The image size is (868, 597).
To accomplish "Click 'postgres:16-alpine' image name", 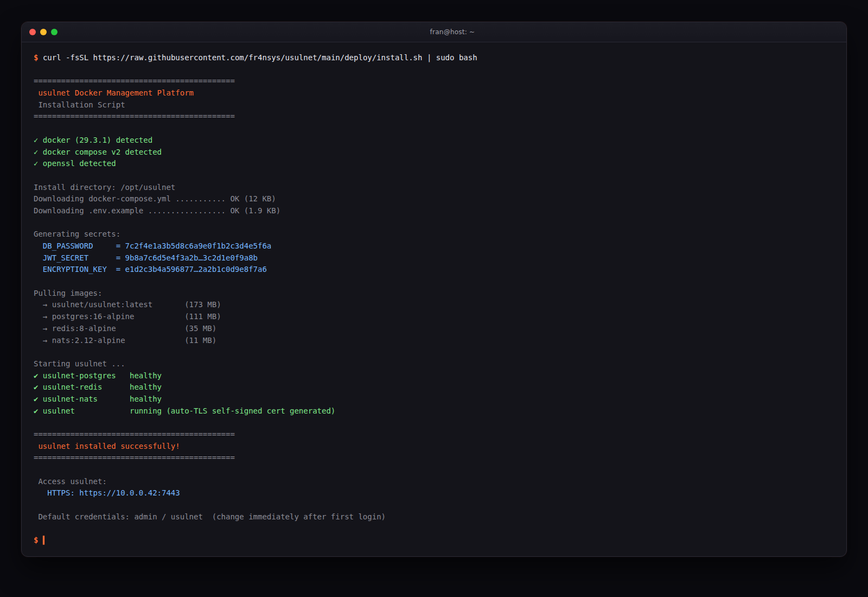I will [x=93, y=316].
